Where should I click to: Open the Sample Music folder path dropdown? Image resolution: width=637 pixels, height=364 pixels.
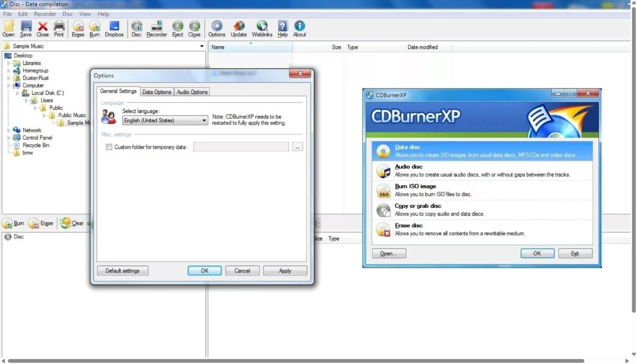pyautogui.click(x=202, y=46)
